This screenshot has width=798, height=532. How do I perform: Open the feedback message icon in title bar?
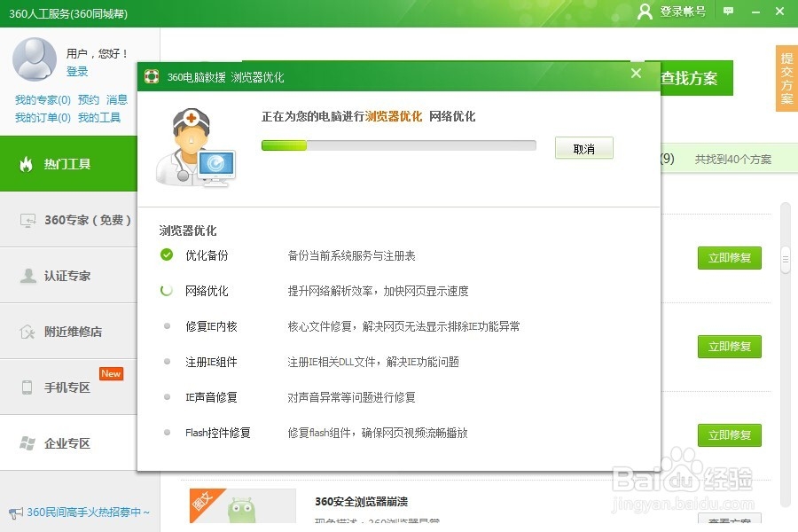pyautogui.click(x=728, y=11)
